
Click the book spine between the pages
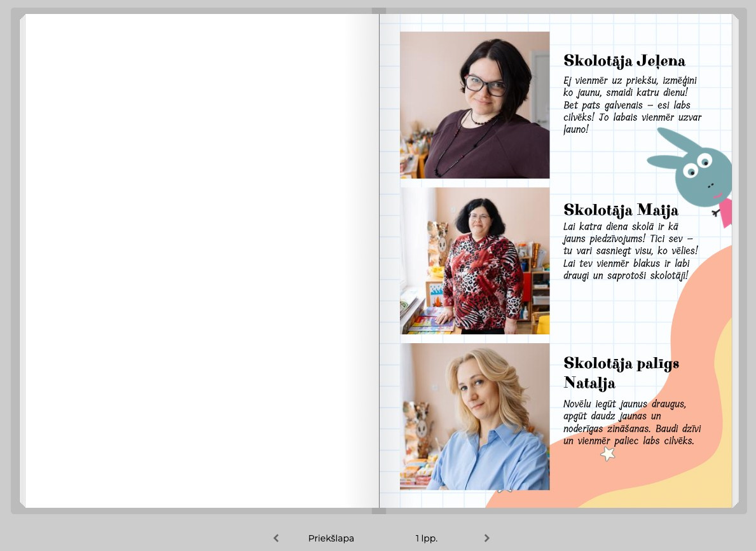tap(379, 261)
